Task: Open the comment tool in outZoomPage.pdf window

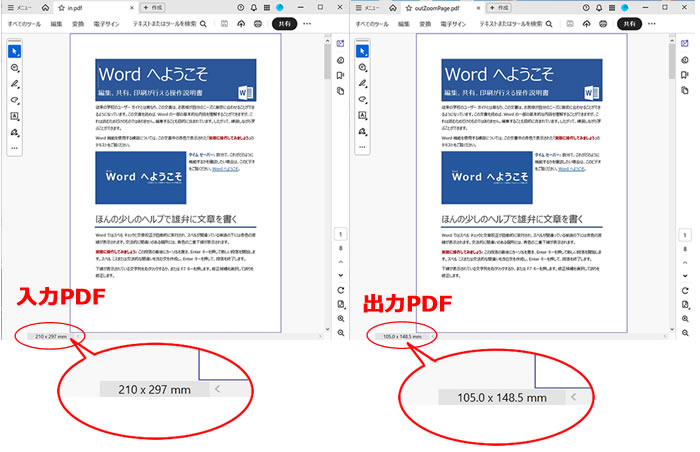Action: tap(362, 67)
